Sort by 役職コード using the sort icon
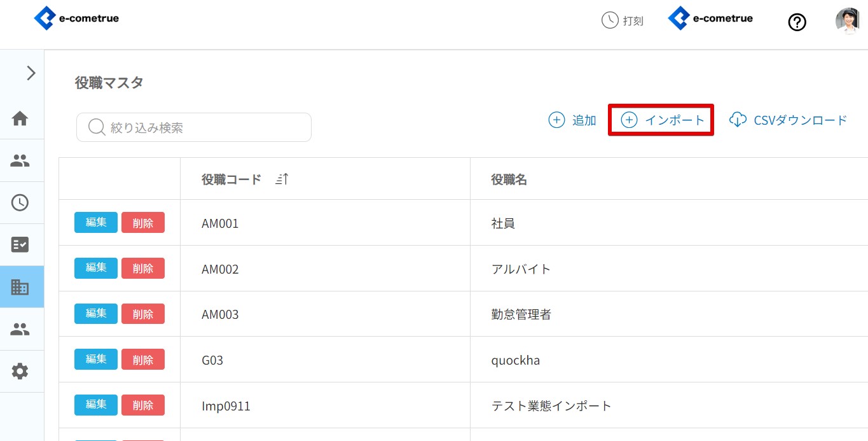This screenshot has width=868, height=441. (282, 179)
